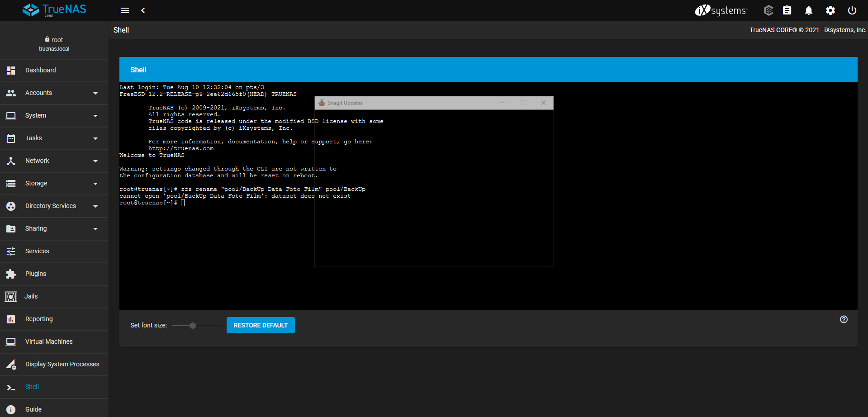Expand the Network menu arrow
Viewport: 868px width, 417px height.
(95, 161)
